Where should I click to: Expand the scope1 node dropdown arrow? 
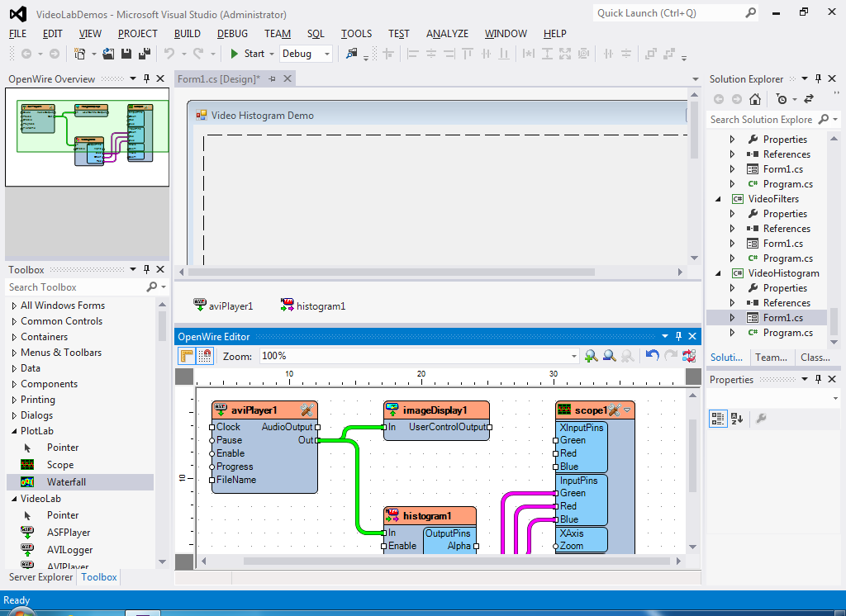pos(627,410)
